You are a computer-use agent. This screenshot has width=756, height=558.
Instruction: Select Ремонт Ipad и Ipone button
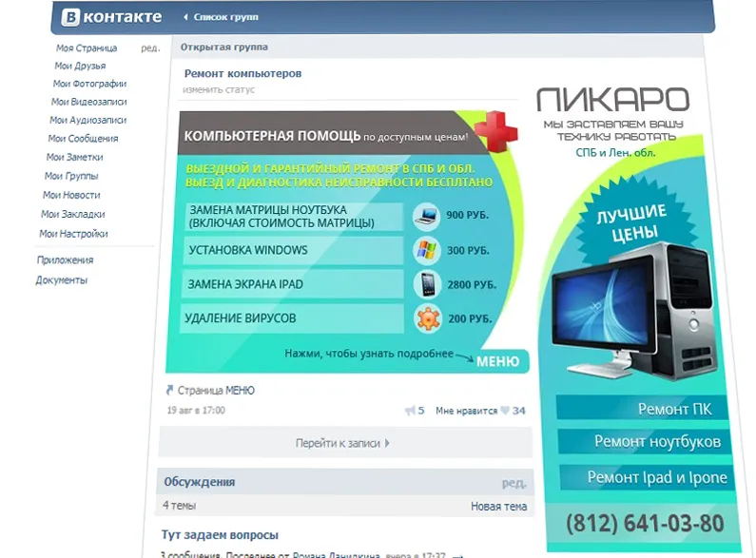click(646, 477)
